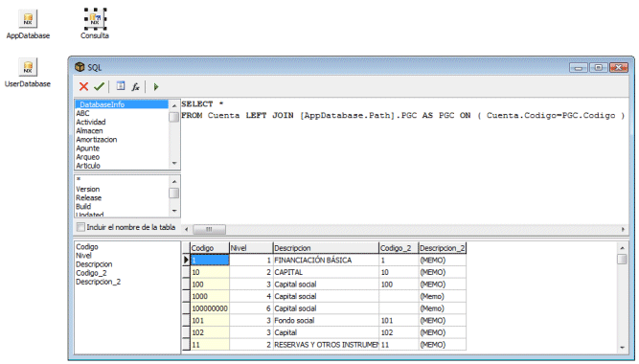The image size is (639, 364).
Task: Maximize the SQL window
Action: pos(598,68)
